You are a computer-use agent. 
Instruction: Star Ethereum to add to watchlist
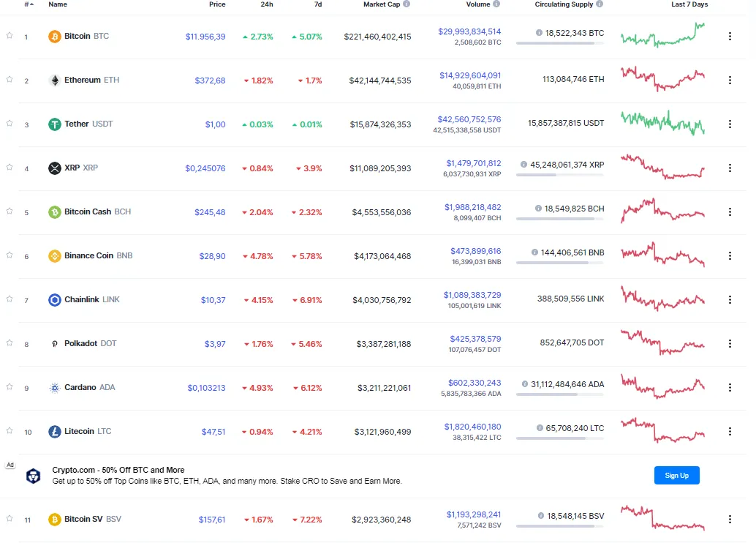point(10,79)
